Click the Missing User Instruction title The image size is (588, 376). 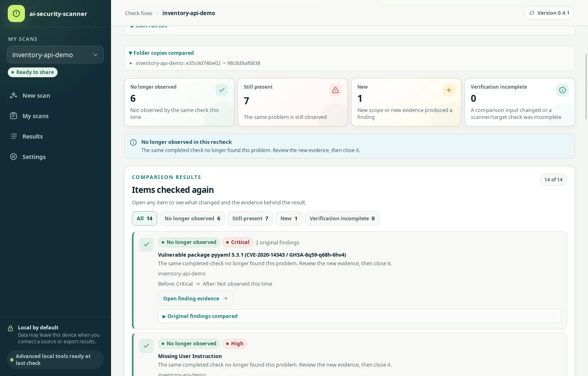(x=190, y=356)
